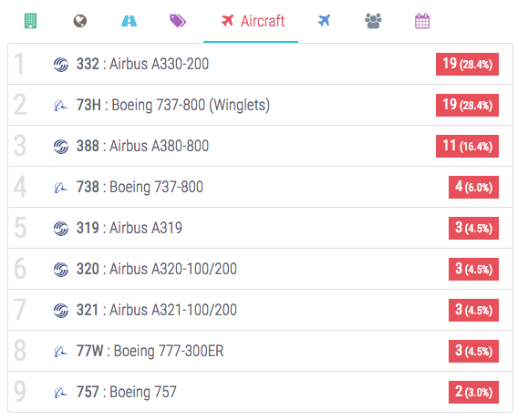Click the 11 (16.4%) red badge

click(467, 146)
